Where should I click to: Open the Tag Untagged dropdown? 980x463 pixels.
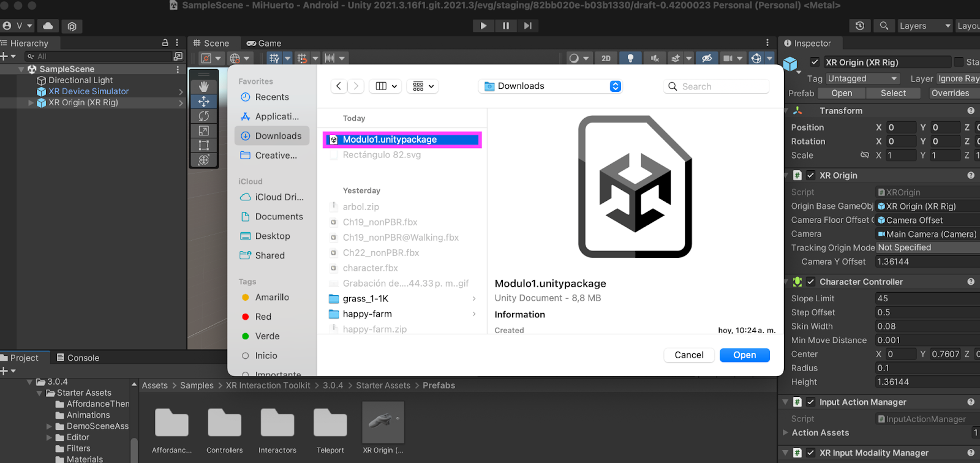[862, 78]
